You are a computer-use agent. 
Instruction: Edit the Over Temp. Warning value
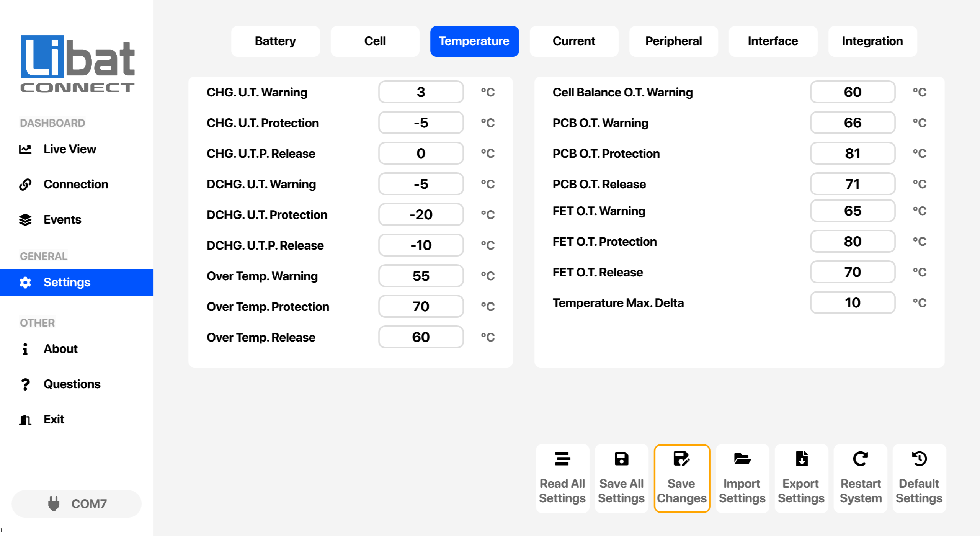tap(421, 276)
